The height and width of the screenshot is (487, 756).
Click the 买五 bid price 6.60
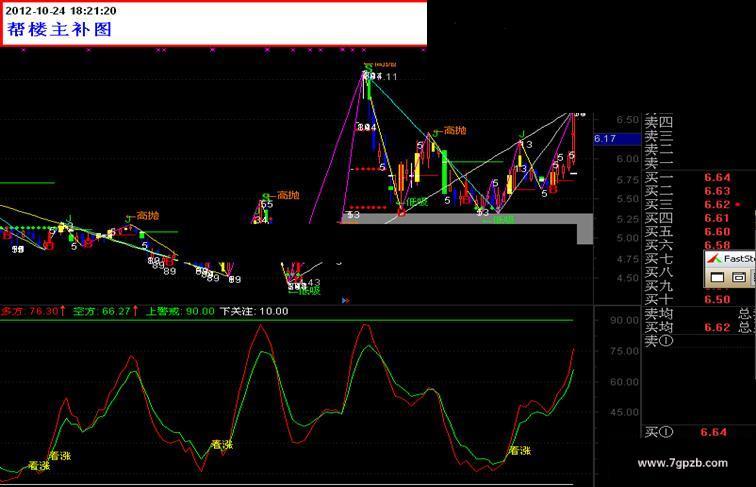(x=717, y=231)
